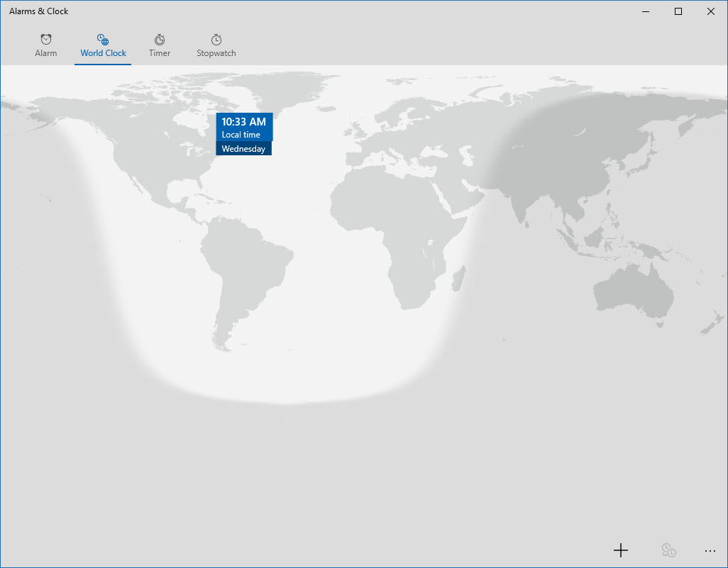
Task: Switch to the Alarm tab label
Action: pyautogui.click(x=46, y=53)
